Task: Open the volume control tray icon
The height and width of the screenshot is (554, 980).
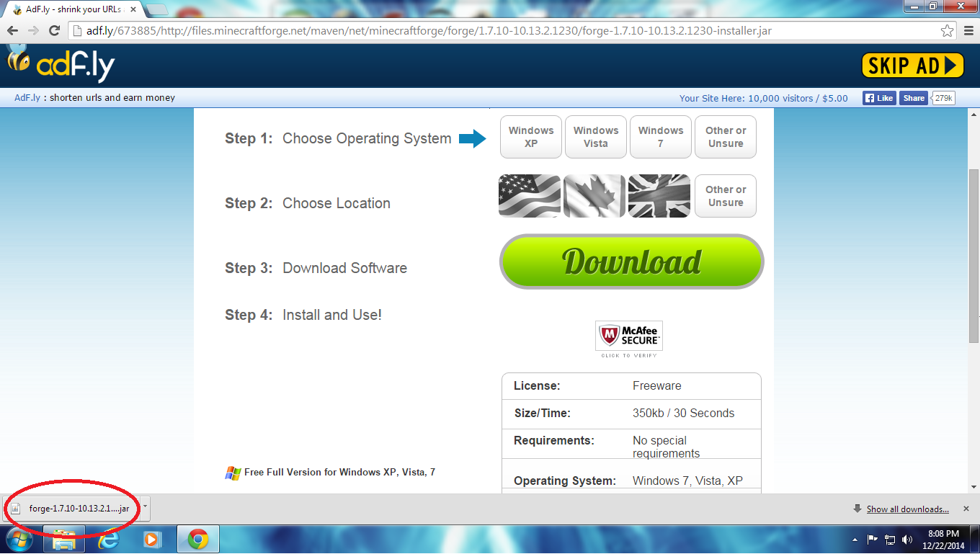Action: (907, 539)
